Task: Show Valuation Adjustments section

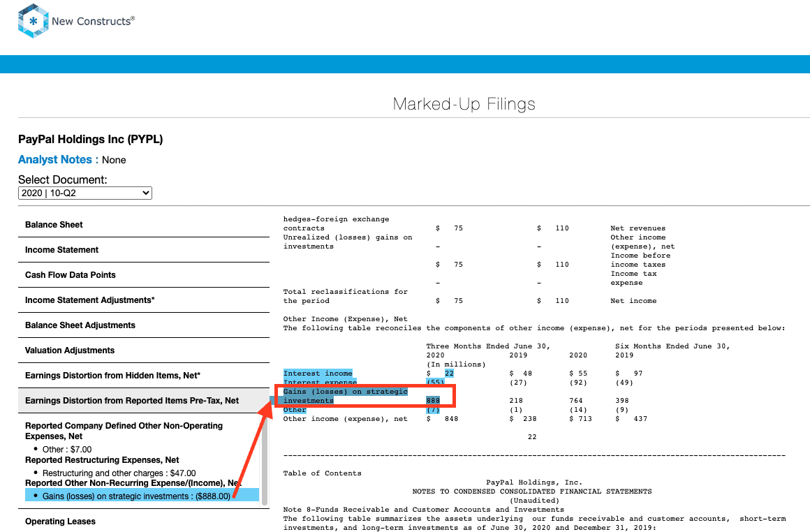Action: pyautogui.click(x=144, y=350)
